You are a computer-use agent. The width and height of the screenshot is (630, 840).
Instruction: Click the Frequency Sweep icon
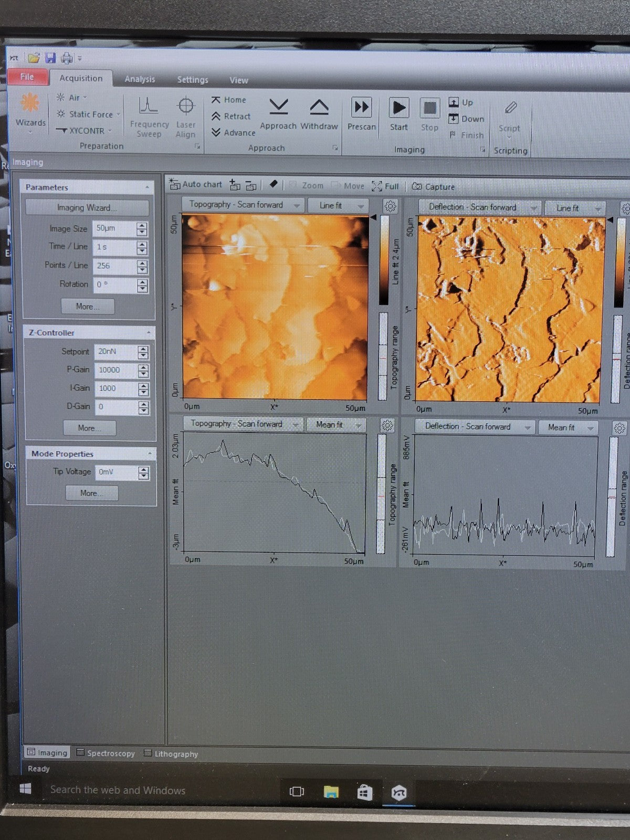(x=149, y=106)
